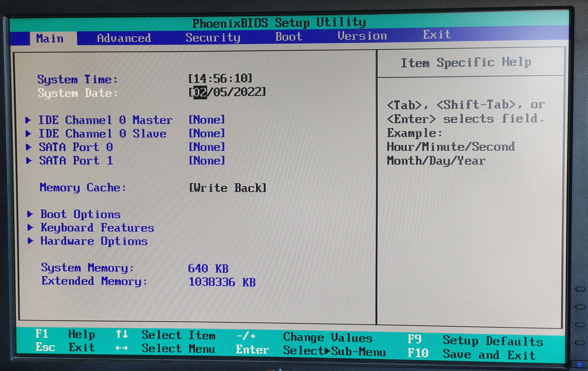Viewport: 588px width, 371px height.
Task: Click the F1 Help hint
Action: pos(65,334)
